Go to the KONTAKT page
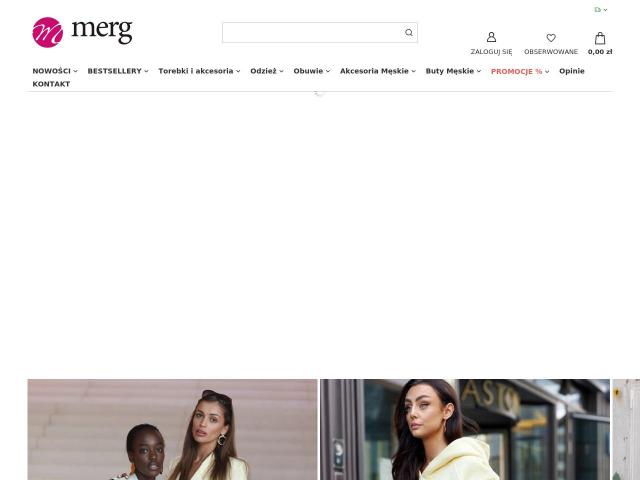 click(51, 84)
